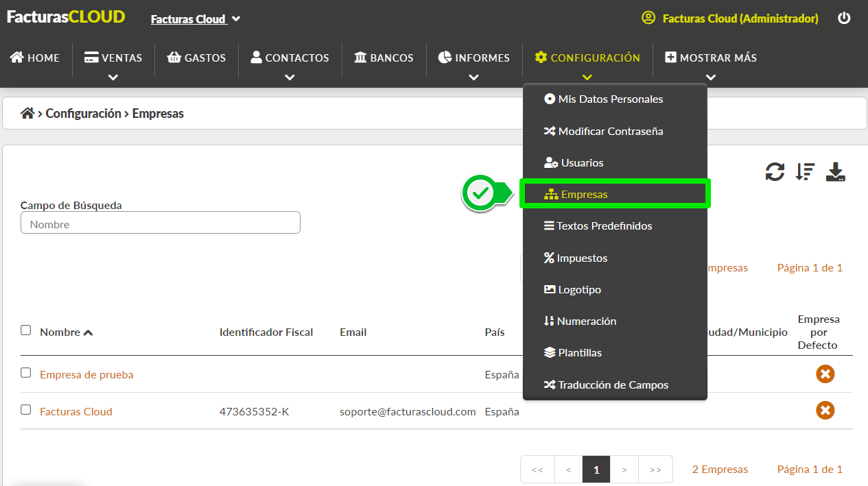Viewport: 868px width, 486px height.
Task: Click default-company X icon for Facturas Cloud row
Action: click(x=825, y=411)
